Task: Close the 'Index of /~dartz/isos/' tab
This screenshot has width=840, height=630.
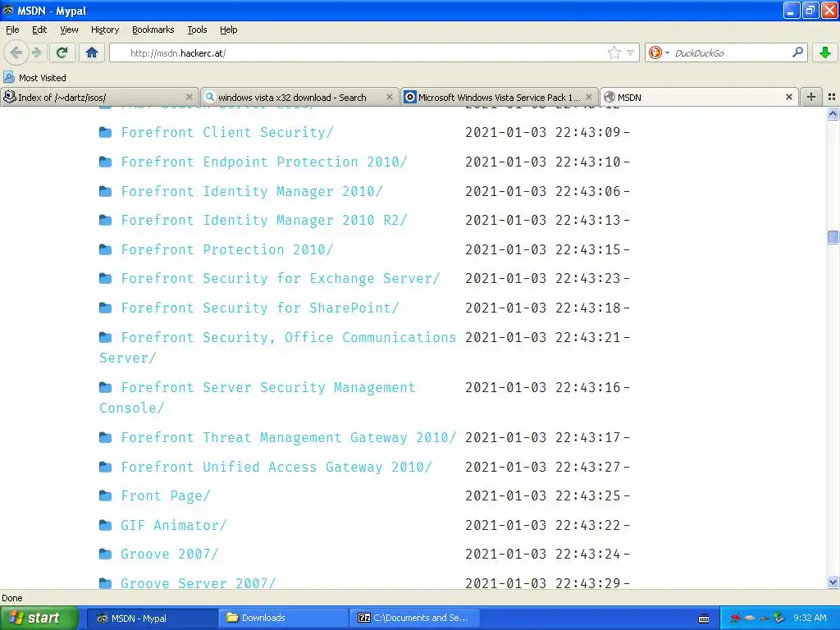Action: 189,97
